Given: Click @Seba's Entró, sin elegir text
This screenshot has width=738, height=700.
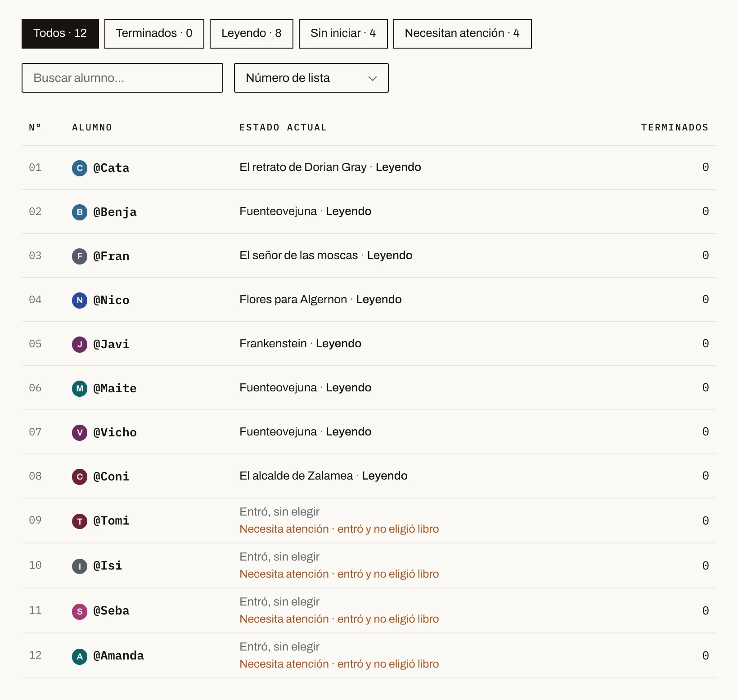Looking at the screenshot, I should 279,602.
